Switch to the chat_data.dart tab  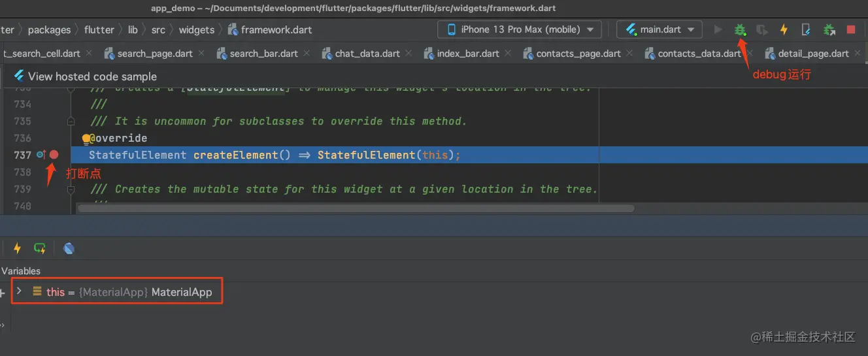[367, 54]
